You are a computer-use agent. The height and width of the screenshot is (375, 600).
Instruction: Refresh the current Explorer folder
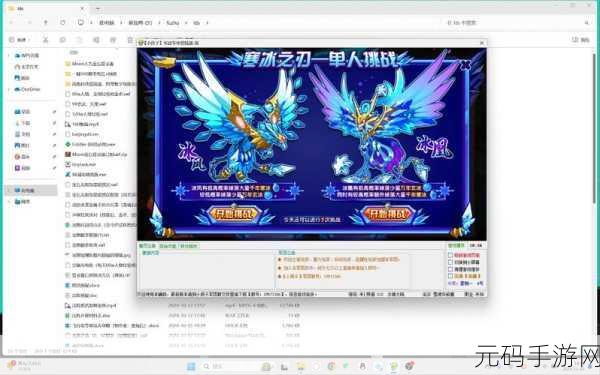point(62,23)
